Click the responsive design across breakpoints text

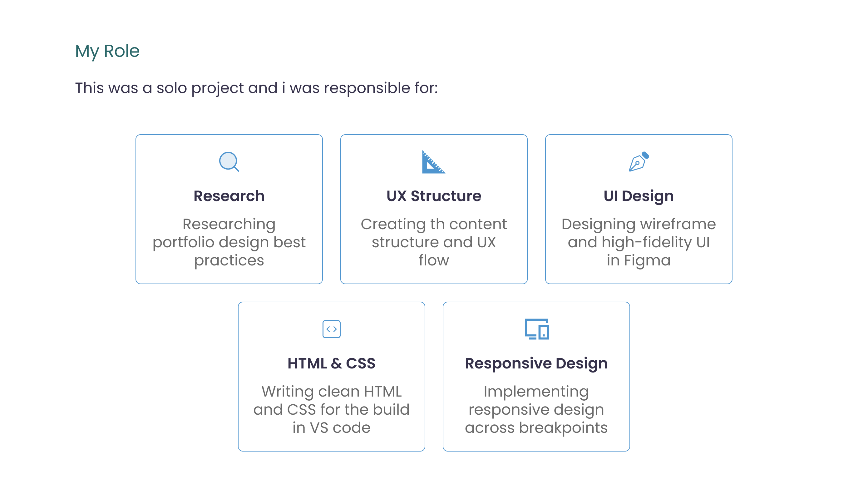pyautogui.click(x=536, y=409)
